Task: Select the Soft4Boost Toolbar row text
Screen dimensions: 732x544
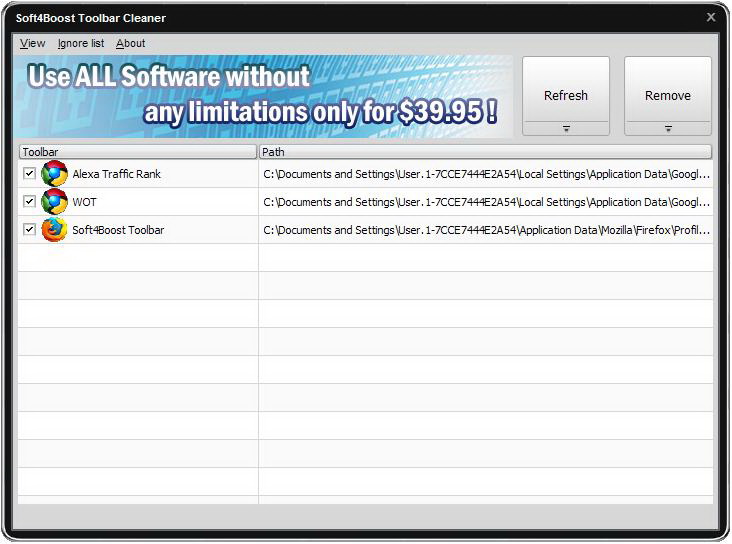Action: [x=118, y=230]
